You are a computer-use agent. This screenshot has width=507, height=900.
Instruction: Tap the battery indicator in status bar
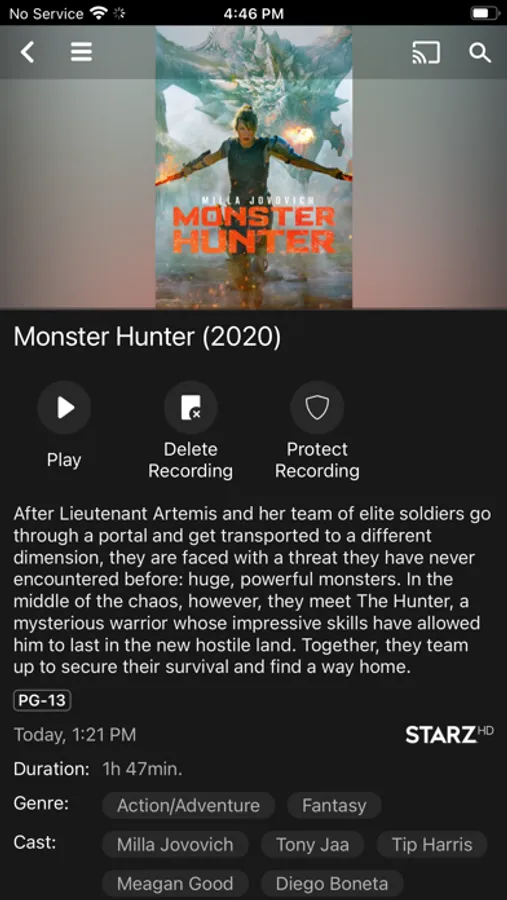483,13
